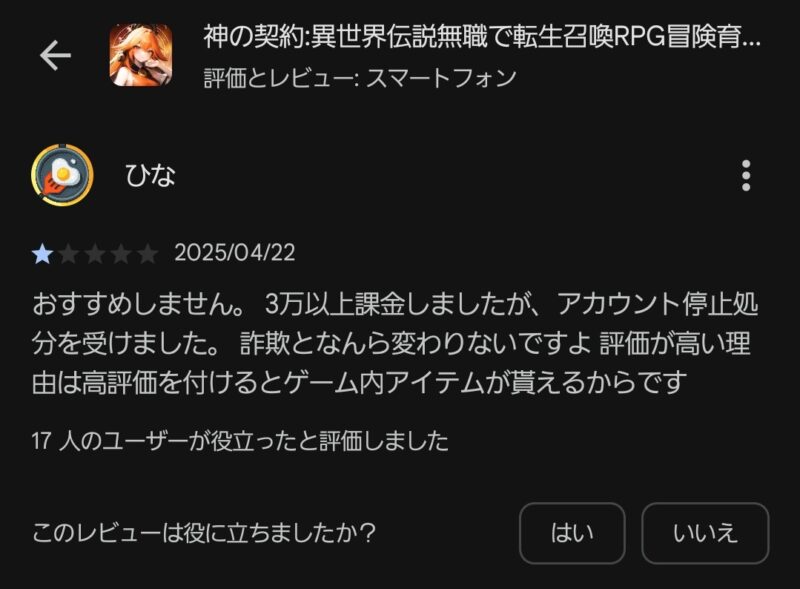Viewport: 800px width, 589px height.
Task: Select the third star in rating
Action: [95, 254]
